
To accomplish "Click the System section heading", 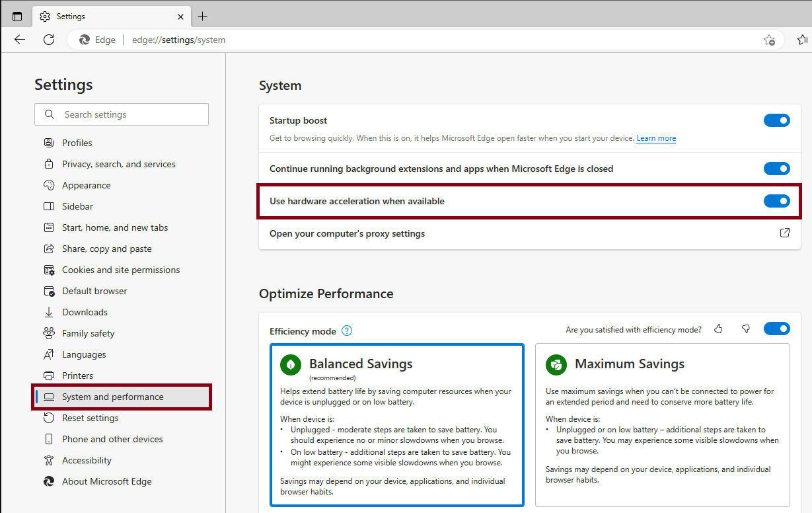I will coord(280,85).
